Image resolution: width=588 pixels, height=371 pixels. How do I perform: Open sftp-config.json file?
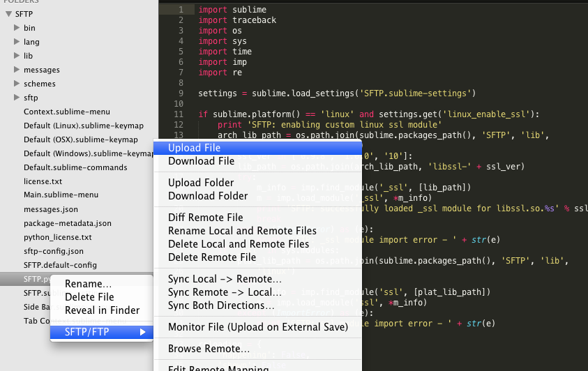[53, 251]
